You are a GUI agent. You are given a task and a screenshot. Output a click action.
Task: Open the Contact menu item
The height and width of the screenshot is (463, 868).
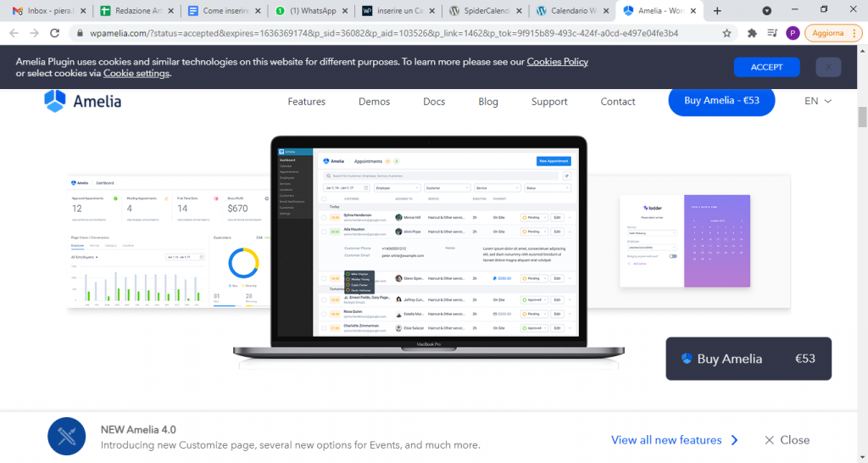tap(618, 102)
